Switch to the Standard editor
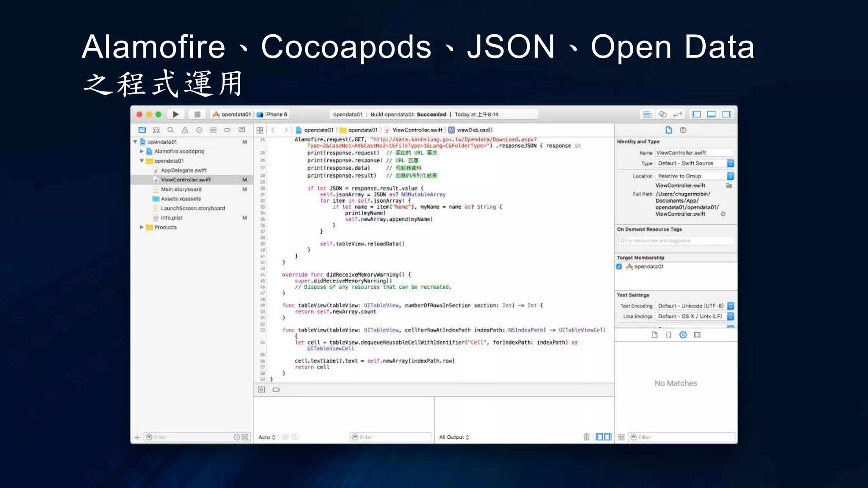The height and width of the screenshot is (488, 868). 647,114
